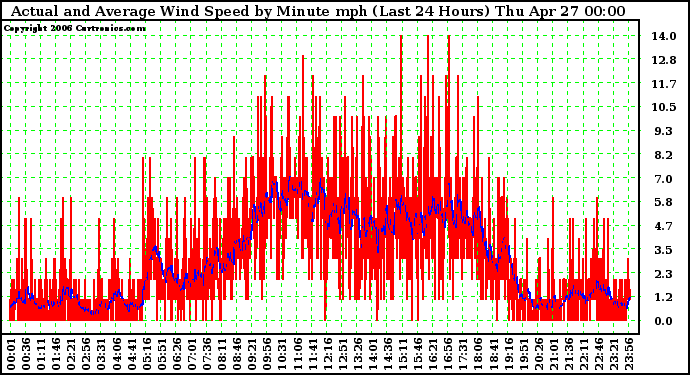This screenshot has width=690, height=375.
Task: Click the 0.0 y-axis label
Action: point(664,321)
